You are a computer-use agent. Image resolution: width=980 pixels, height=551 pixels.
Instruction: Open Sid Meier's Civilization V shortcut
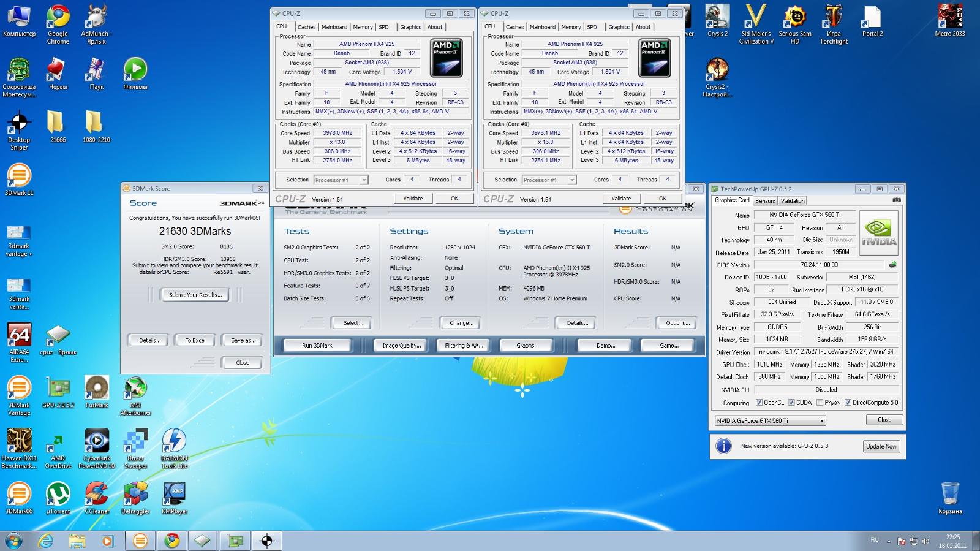pos(756,23)
